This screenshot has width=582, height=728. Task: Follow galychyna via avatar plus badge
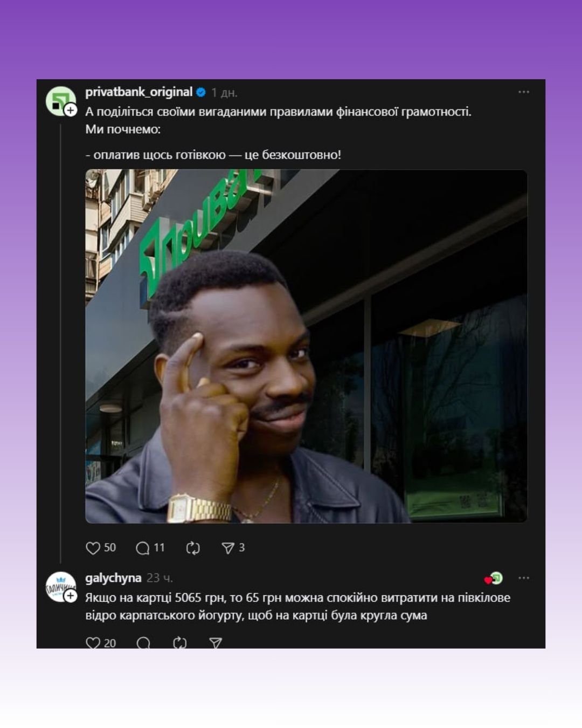[x=71, y=595]
